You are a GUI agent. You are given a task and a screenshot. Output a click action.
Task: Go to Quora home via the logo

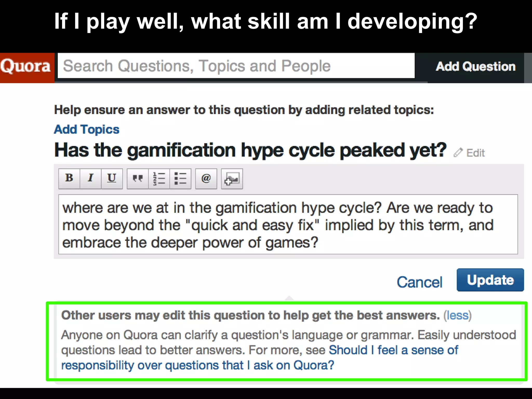pos(27,68)
